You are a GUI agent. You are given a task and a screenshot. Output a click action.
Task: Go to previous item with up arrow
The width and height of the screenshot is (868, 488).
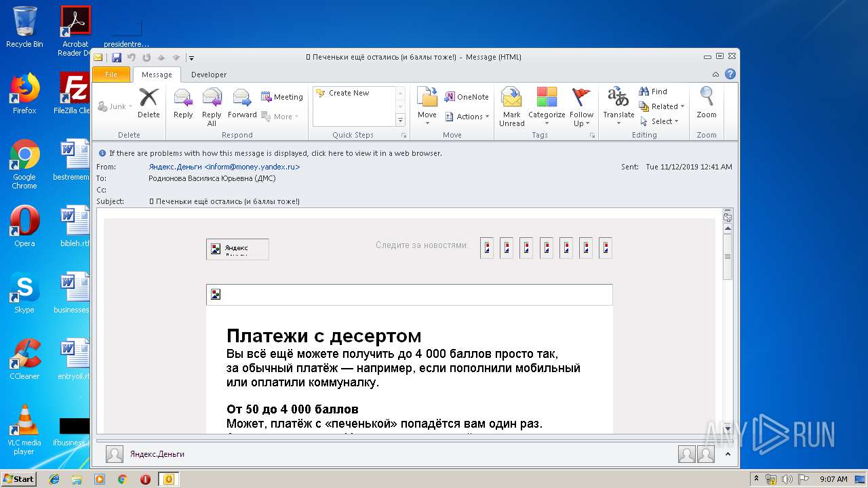pos(161,58)
